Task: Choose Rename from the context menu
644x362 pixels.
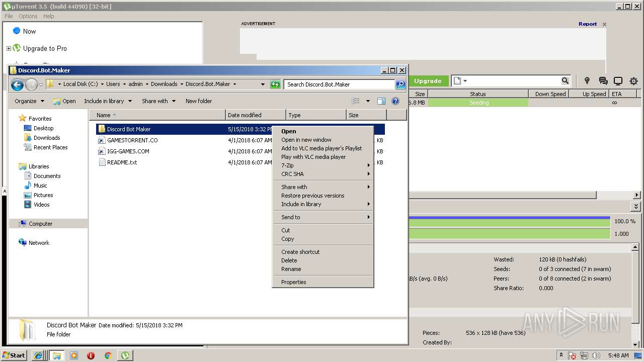Action: [323, 269]
